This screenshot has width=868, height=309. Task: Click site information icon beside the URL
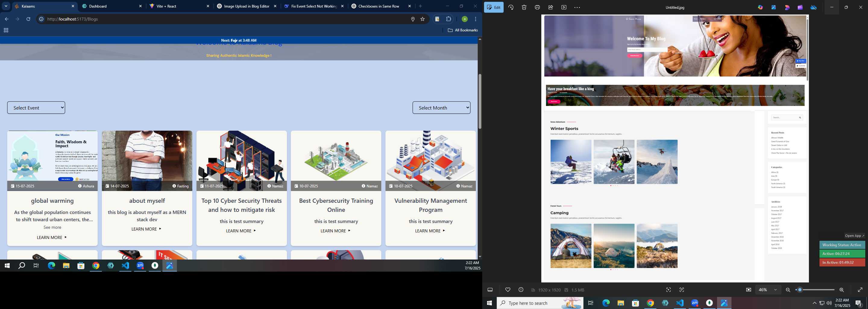(41, 19)
